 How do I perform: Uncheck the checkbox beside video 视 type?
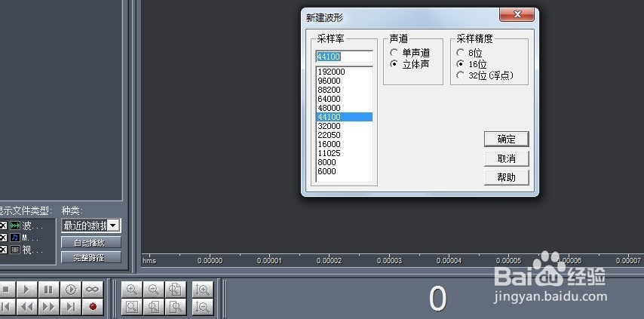pyautogui.click(x=3, y=249)
